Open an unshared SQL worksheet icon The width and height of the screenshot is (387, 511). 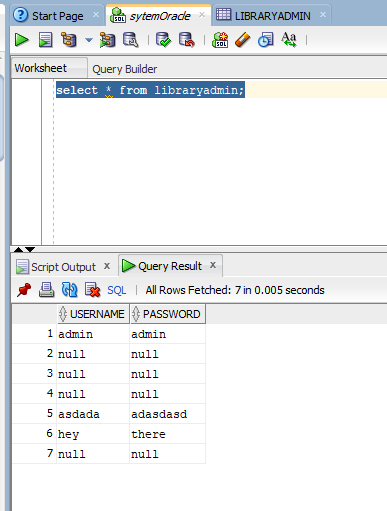pos(220,40)
